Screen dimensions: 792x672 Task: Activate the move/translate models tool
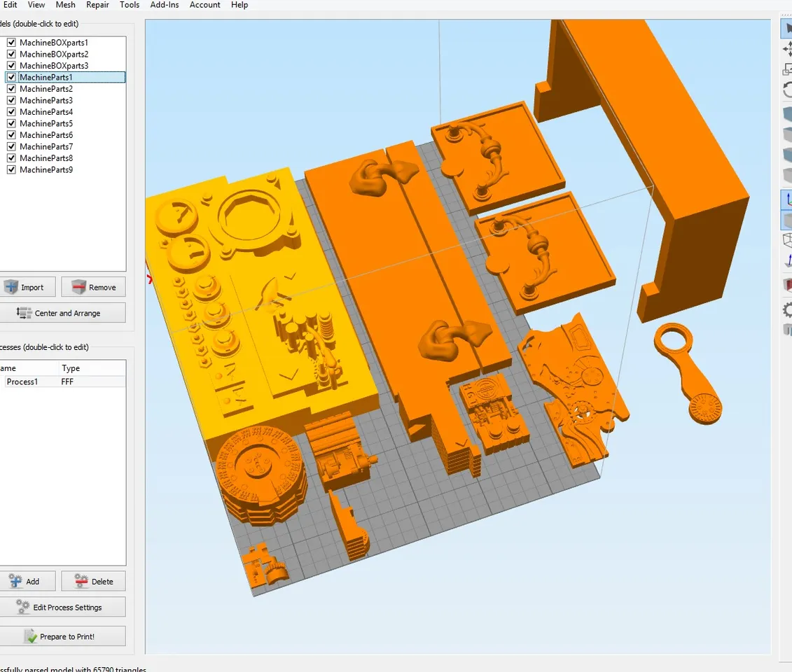pyautogui.click(x=787, y=48)
